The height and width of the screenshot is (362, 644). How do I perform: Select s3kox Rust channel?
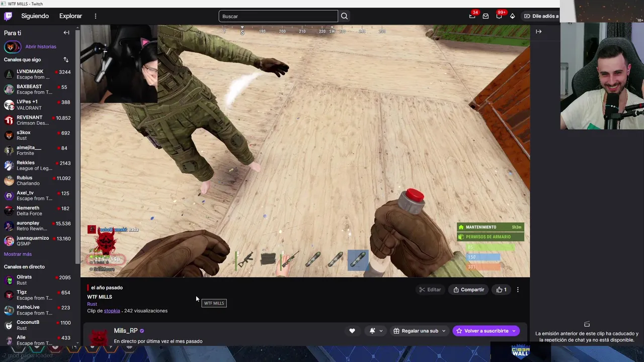pyautogui.click(x=37, y=135)
